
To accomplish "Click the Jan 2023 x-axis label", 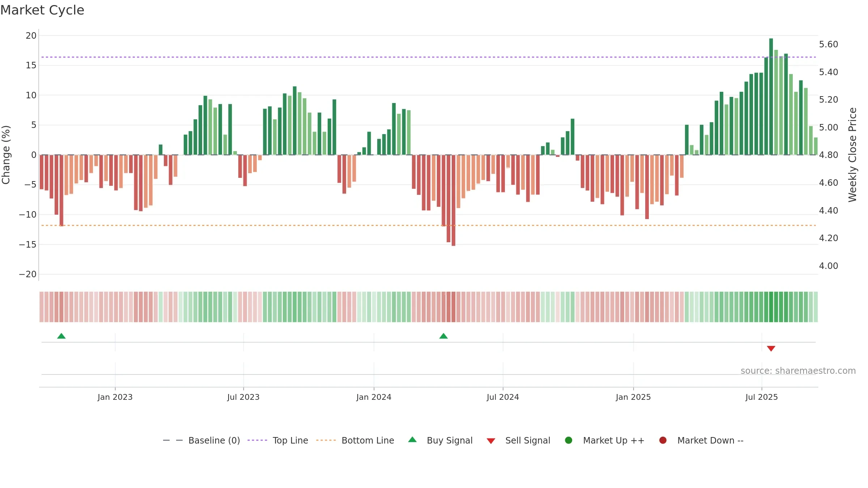I will click(115, 397).
